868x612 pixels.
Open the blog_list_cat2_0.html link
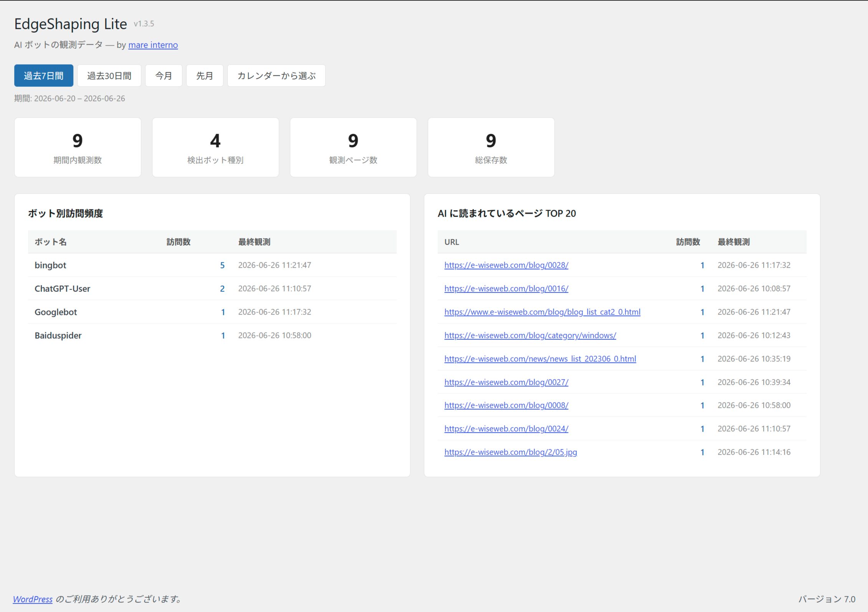542,312
